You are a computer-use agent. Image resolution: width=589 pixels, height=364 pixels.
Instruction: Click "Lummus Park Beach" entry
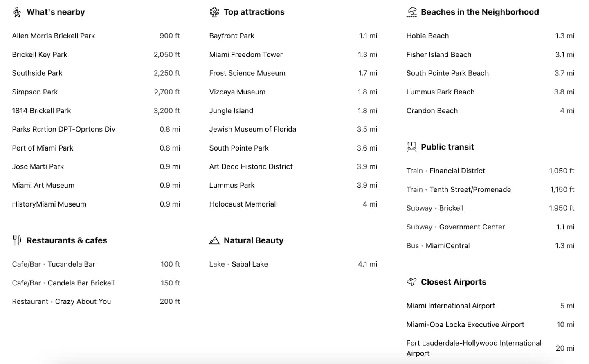coord(441,92)
